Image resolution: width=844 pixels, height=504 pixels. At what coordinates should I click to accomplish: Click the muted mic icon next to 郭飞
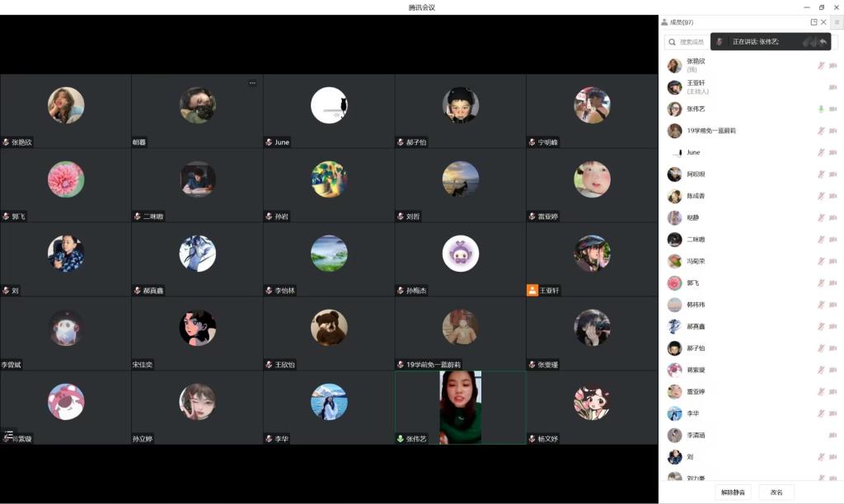821,282
